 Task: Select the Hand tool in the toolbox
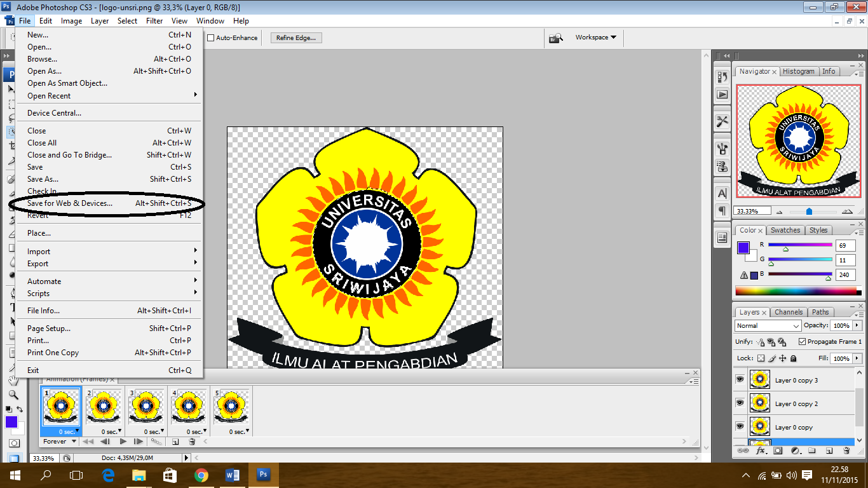pos(13,380)
